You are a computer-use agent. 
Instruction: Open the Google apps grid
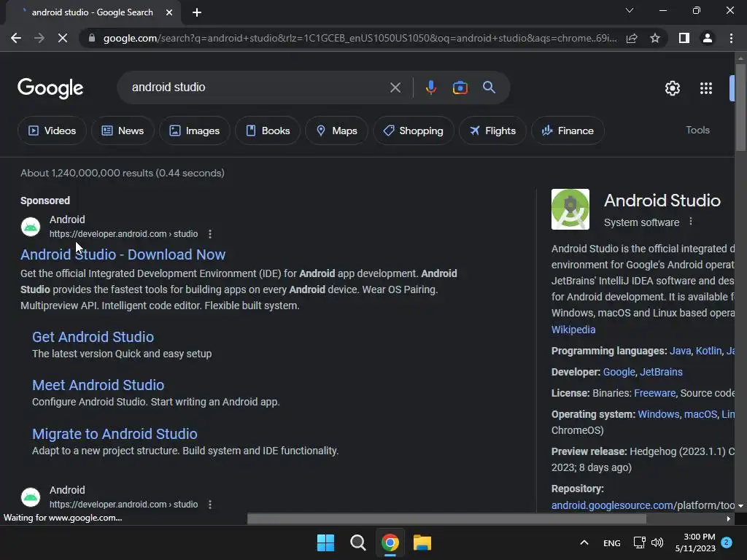705,88
